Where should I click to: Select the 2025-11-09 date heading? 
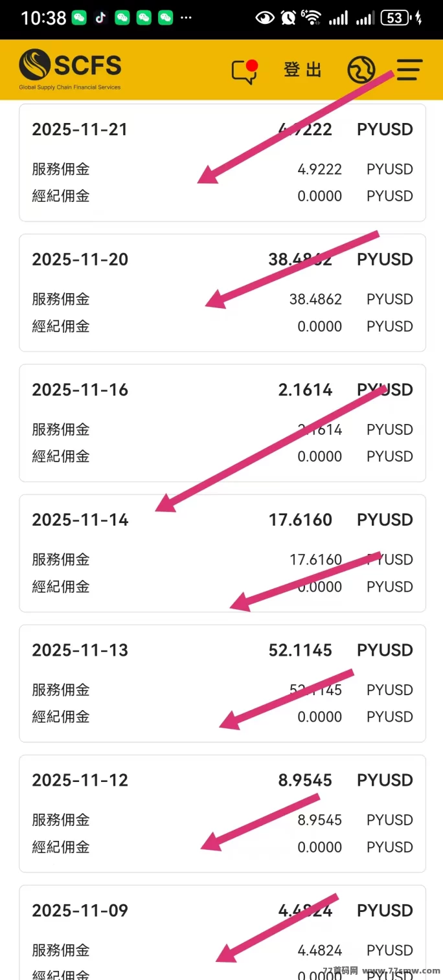tap(80, 910)
